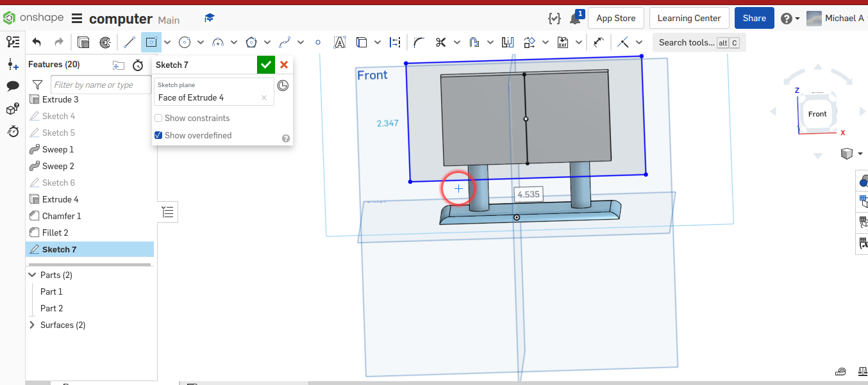
Task: Select the Line sketch tool
Action: point(128,42)
